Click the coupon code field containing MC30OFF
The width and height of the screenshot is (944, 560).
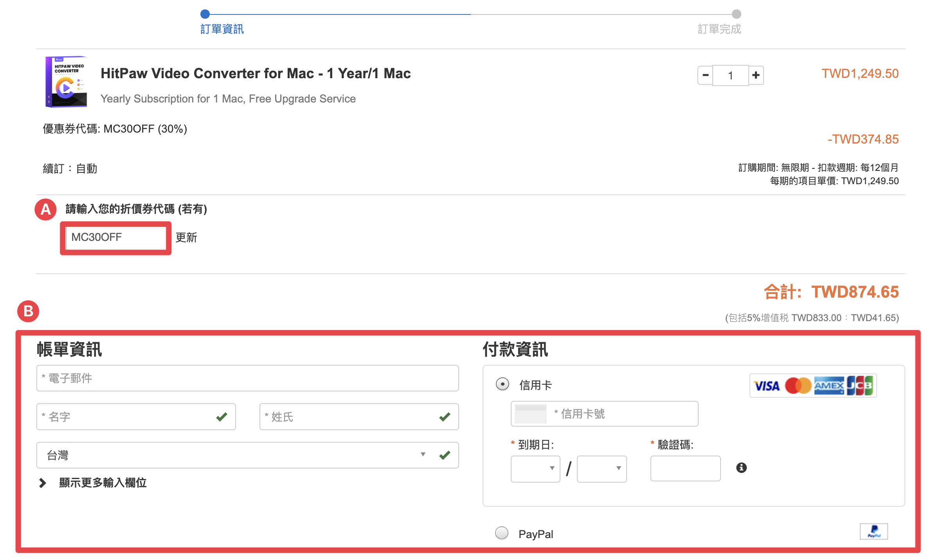[x=116, y=237]
